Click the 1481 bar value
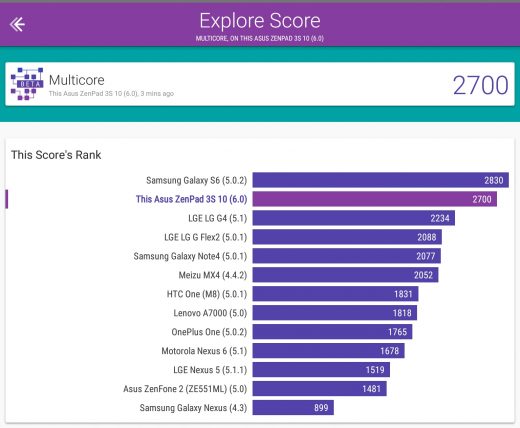 (372, 389)
